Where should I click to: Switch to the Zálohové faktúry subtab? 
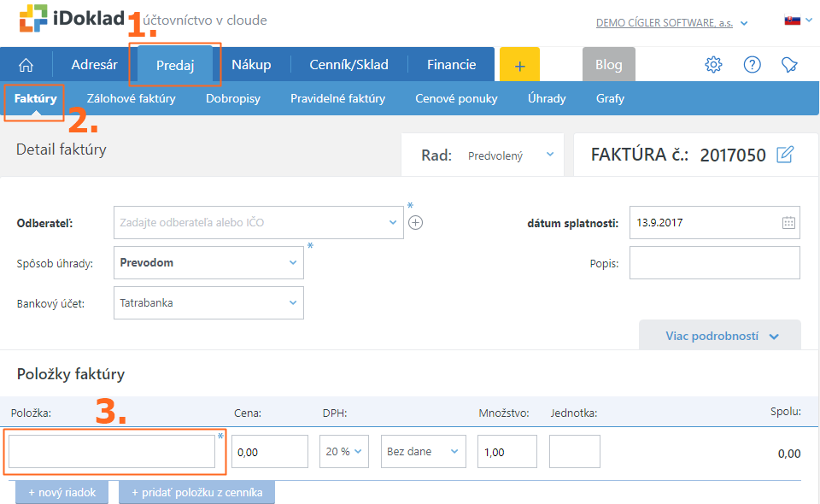point(132,98)
